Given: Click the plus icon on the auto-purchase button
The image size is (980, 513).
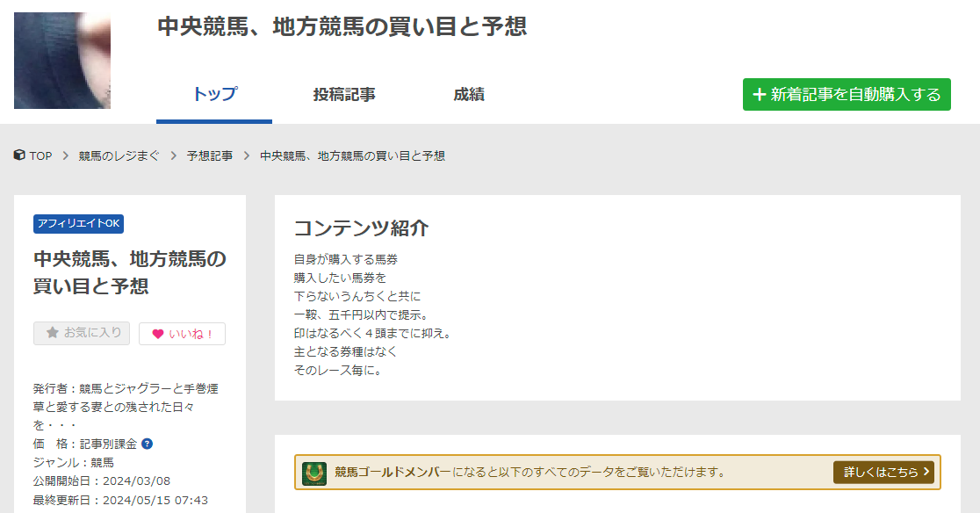Looking at the screenshot, I should [x=760, y=94].
